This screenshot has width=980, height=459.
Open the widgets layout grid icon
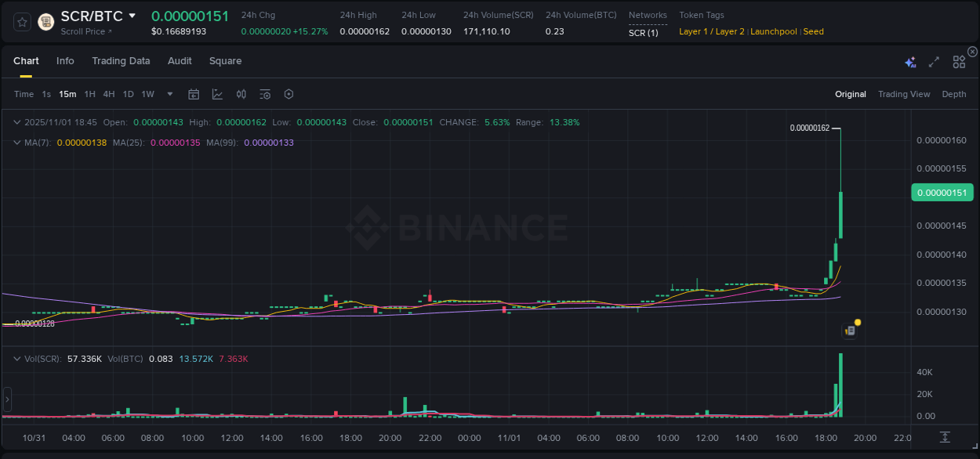[958, 60]
